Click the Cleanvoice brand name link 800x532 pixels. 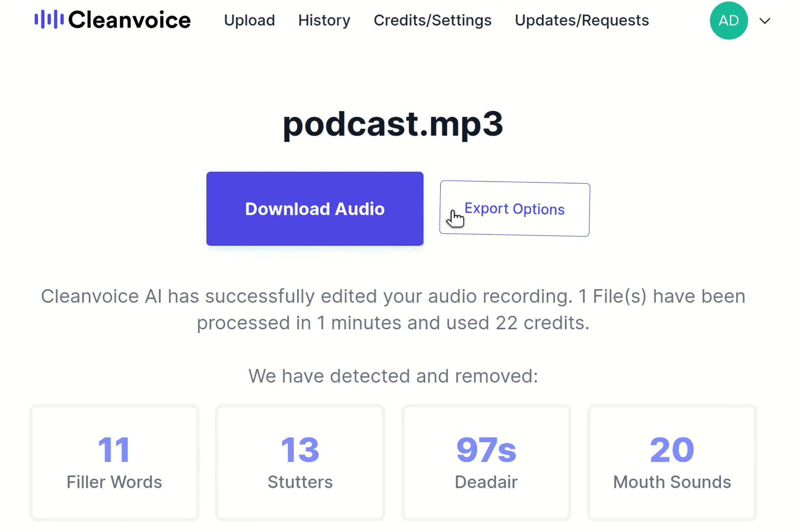(x=129, y=20)
